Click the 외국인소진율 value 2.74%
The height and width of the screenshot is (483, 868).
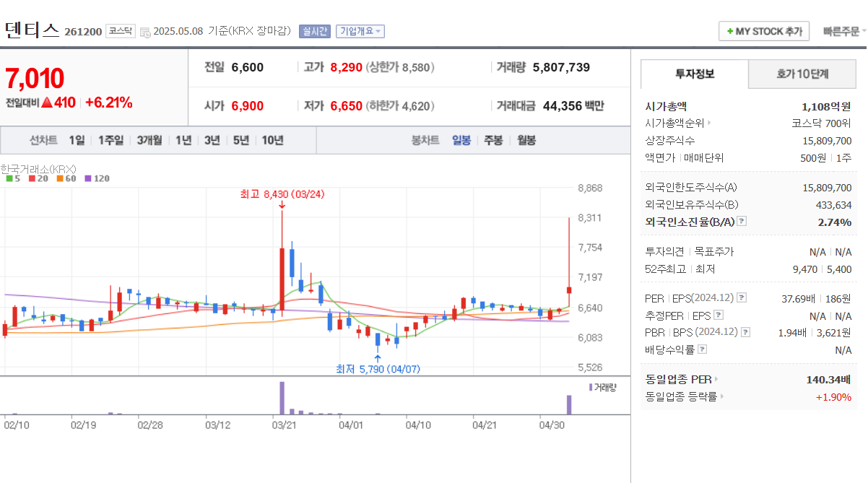pos(835,222)
